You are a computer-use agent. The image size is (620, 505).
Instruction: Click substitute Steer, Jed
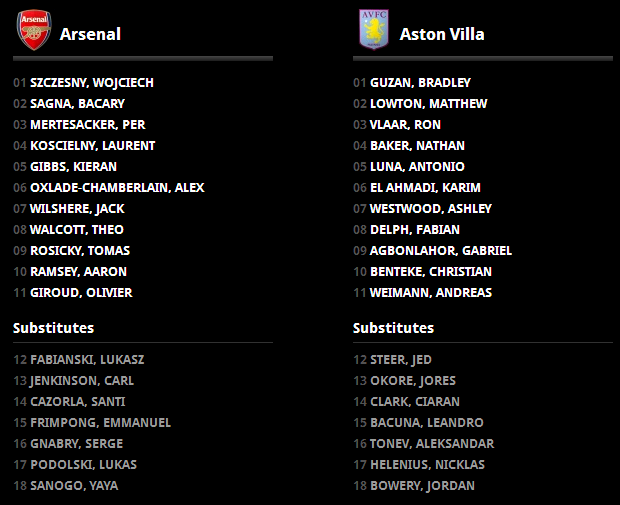[400, 360]
